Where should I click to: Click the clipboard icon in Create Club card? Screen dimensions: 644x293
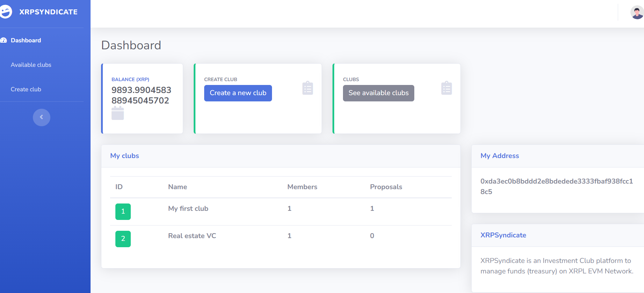pyautogui.click(x=308, y=88)
